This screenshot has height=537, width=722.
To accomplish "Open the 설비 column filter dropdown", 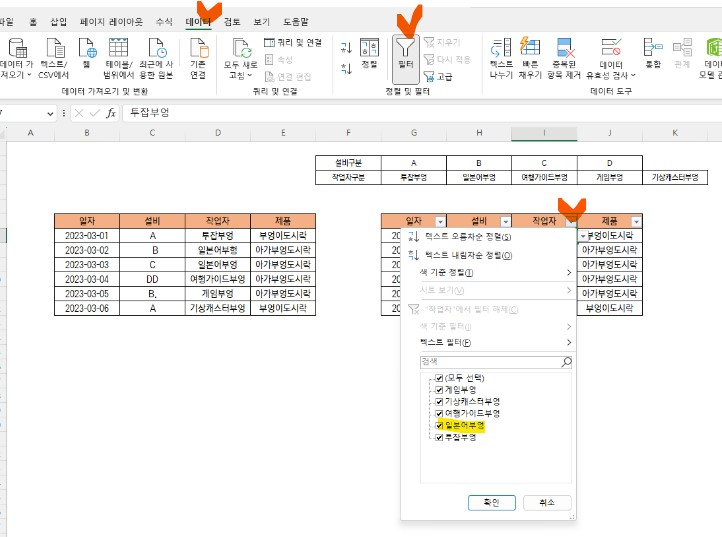I will tap(506, 222).
